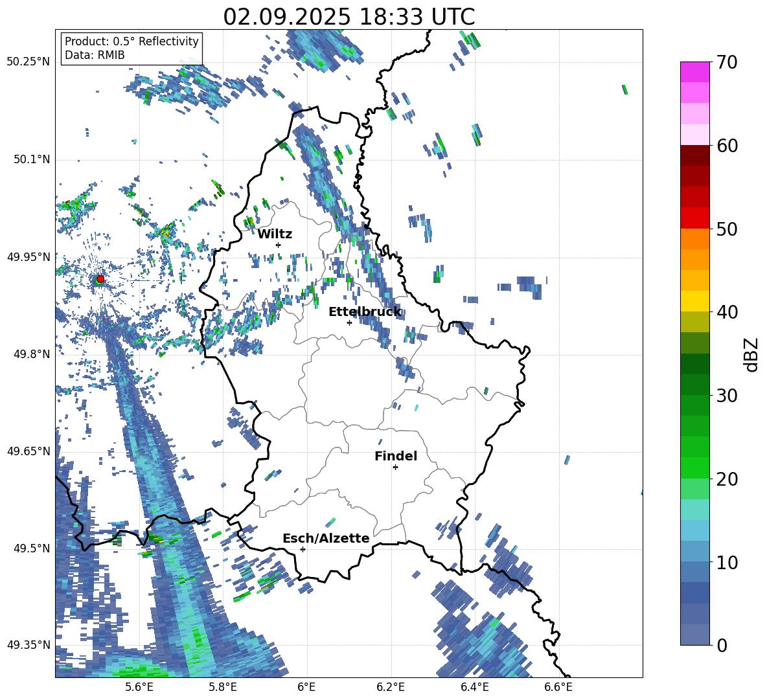The width and height of the screenshot is (767, 700).
Task: Click the Ettelbruck station cross marker
Action: pos(349,322)
